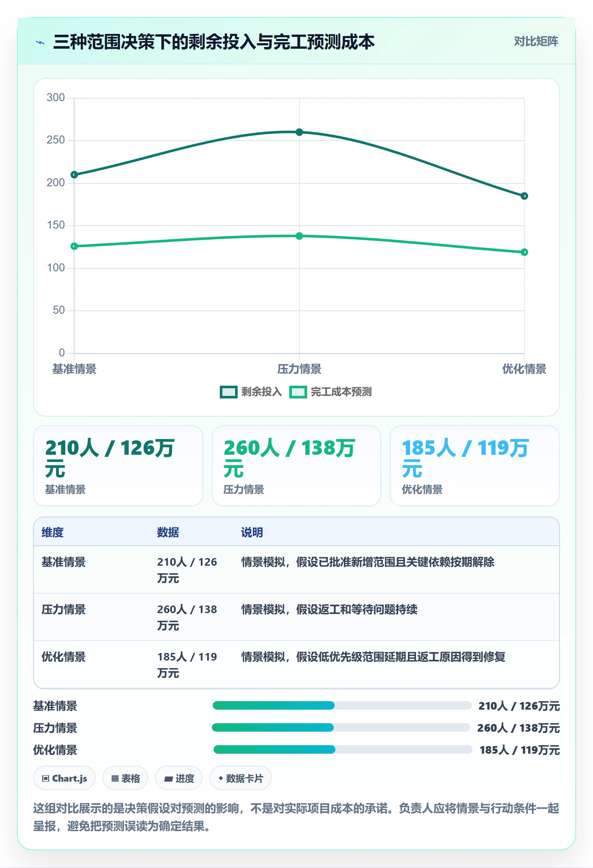Select the 完工成本预测 point at 基准情景

74,246
